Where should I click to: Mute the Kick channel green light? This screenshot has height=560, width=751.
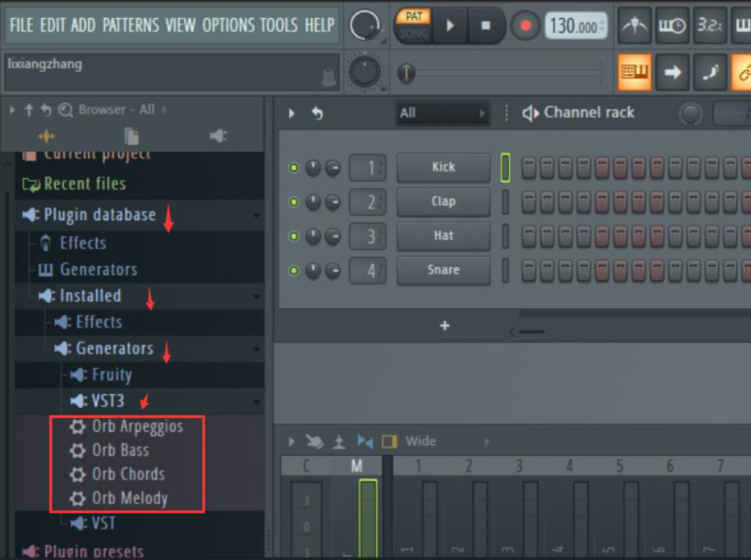[x=294, y=168]
